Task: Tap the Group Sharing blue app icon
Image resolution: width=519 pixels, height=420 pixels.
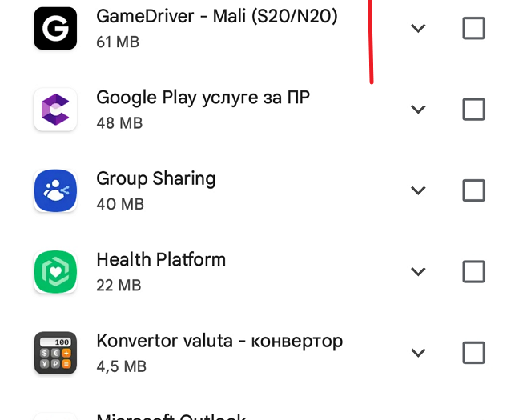Action: coord(55,190)
